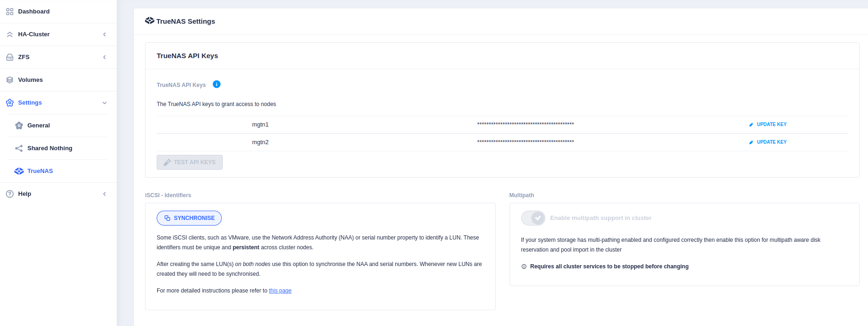The image size is (868, 326).
Task: Click the Volumes layers icon
Action: 10,80
